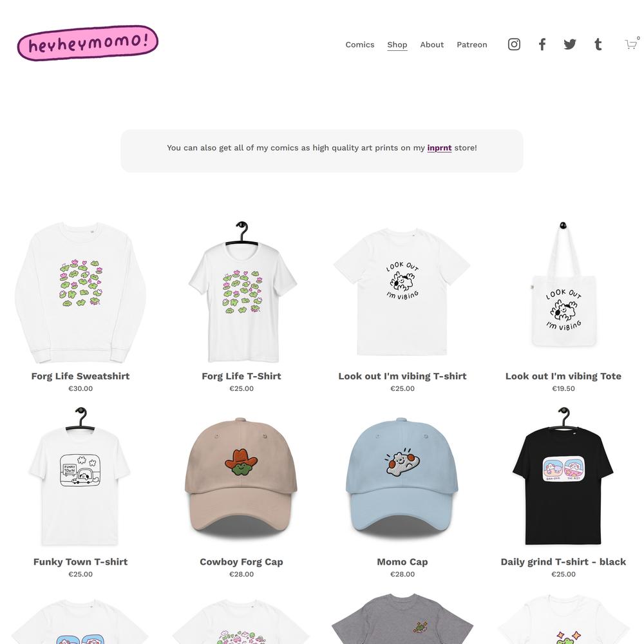The height and width of the screenshot is (644, 644).
Task: Follow the inprnt store link
Action: tap(439, 148)
